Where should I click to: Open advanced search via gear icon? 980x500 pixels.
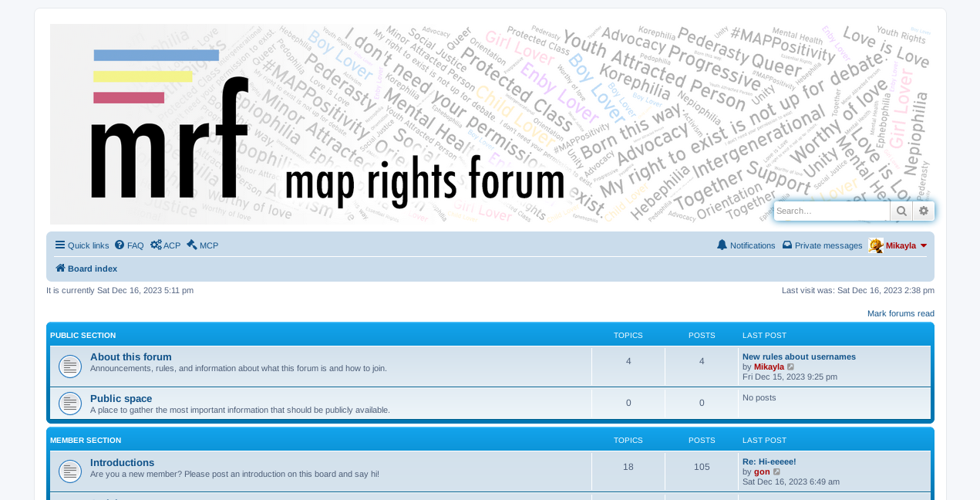point(924,211)
